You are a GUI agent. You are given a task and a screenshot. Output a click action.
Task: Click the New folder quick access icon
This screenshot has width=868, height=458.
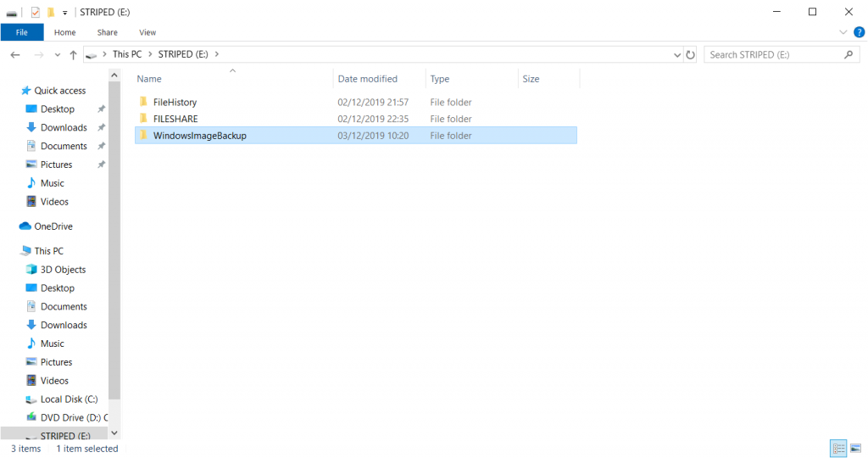(51, 12)
